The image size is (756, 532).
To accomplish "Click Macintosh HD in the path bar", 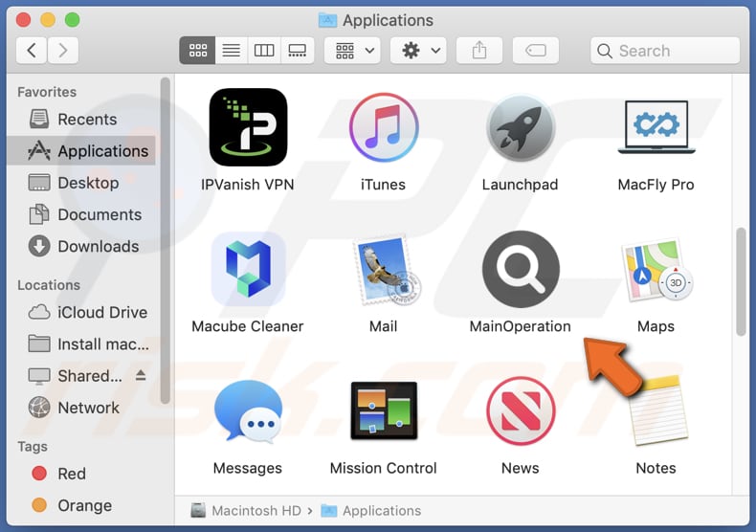I will click(x=246, y=510).
